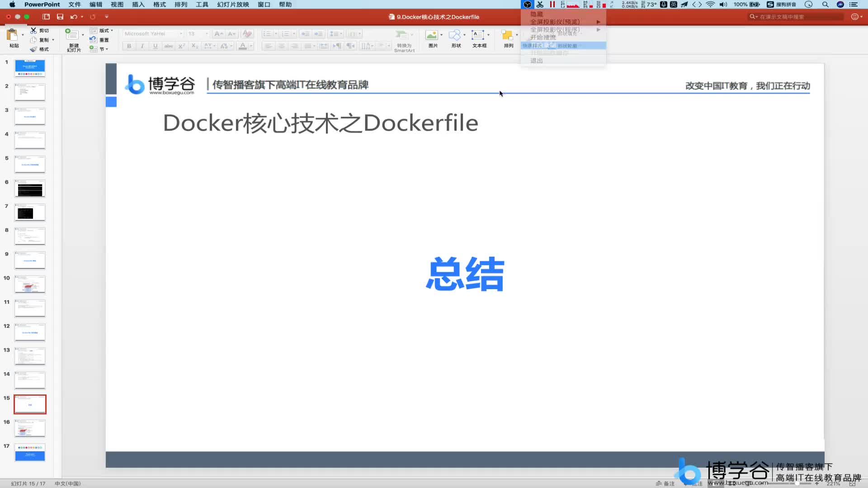This screenshot has height=488, width=868.
Task: Click the Format (格式) button label
Action: tap(44, 49)
